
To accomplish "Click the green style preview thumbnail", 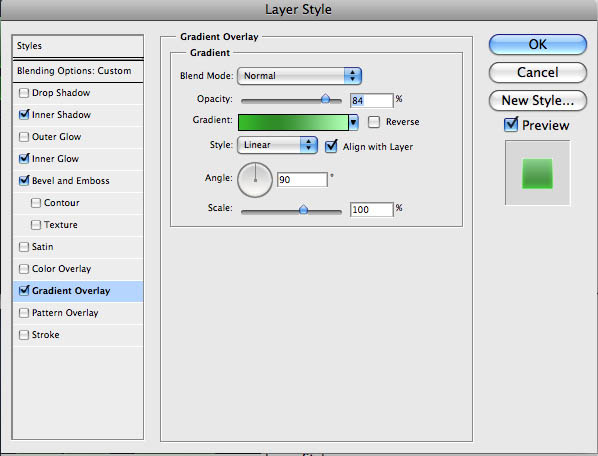I will (x=537, y=173).
